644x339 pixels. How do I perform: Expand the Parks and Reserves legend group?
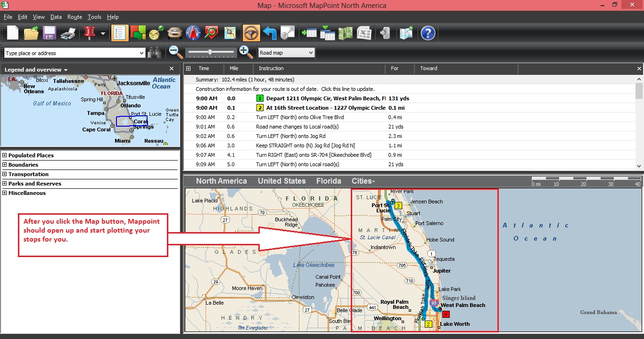pos(5,184)
